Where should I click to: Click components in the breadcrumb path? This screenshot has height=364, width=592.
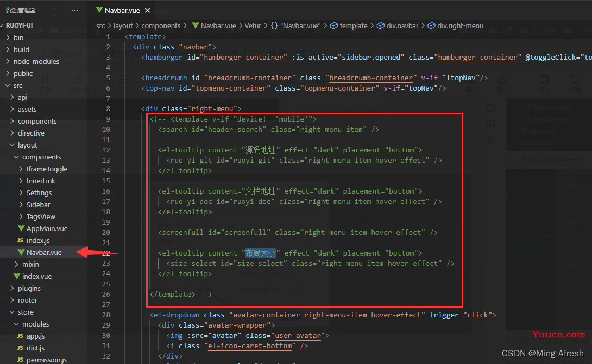pyautogui.click(x=161, y=25)
